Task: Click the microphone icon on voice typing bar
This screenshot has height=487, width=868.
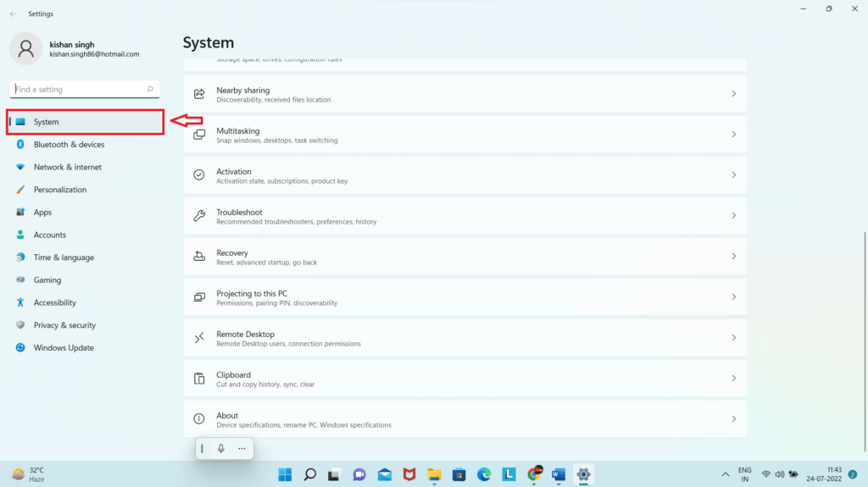Action: pyautogui.click(x=221, y=448)
